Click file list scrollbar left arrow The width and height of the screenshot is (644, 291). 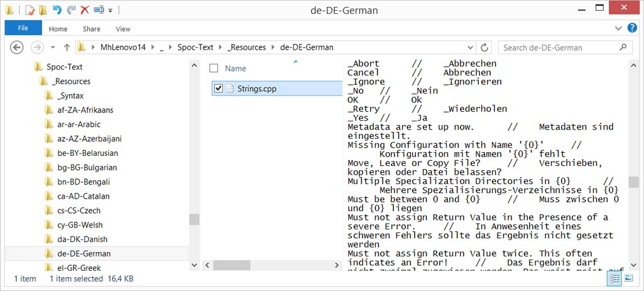(207, 265)
